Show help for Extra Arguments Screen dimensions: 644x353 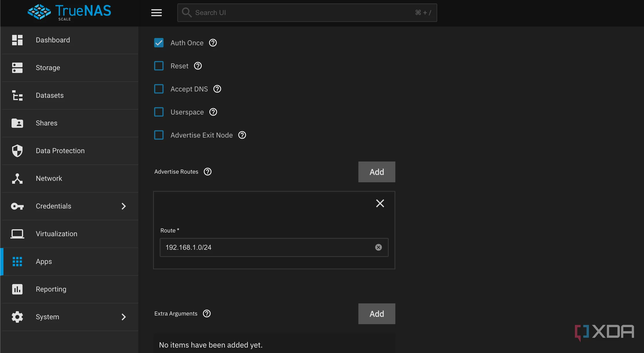(207, 313)
